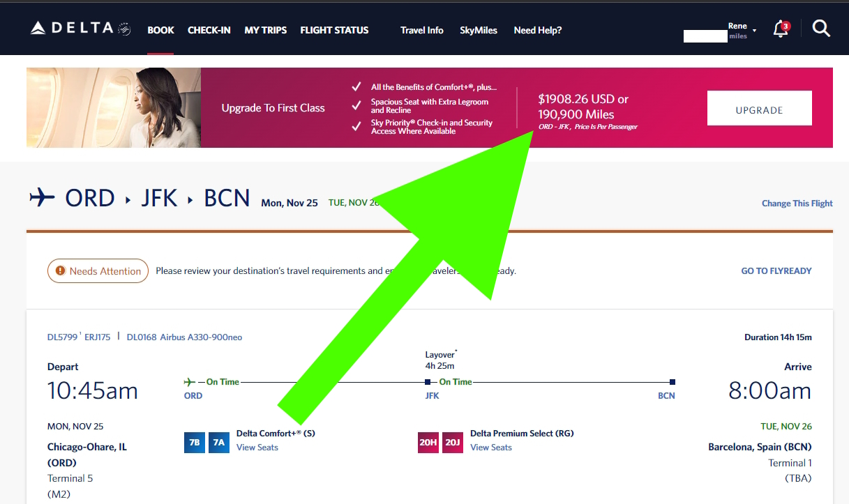Click seat badge 20J
849x504 pixels.
tap(453, 443)
